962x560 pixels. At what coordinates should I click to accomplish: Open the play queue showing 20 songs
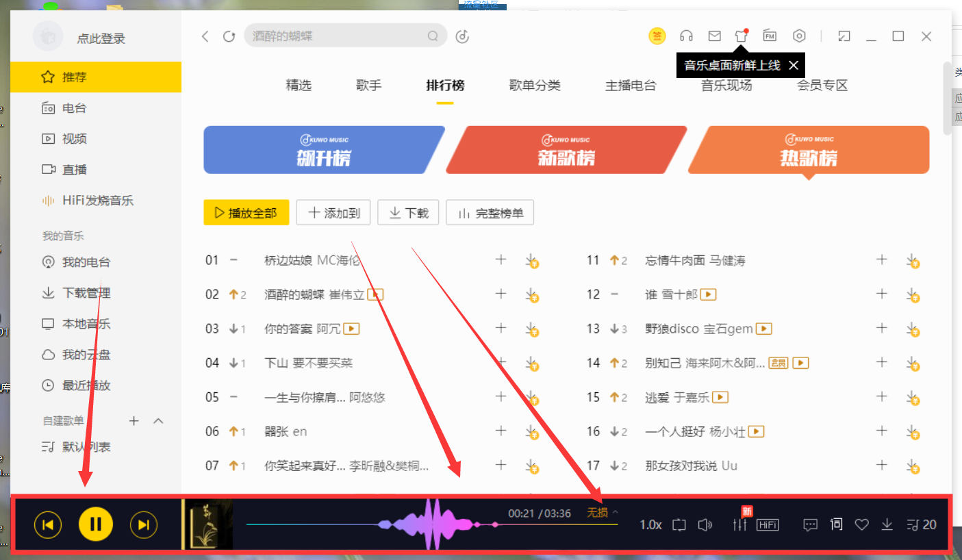tap(921, 525)
